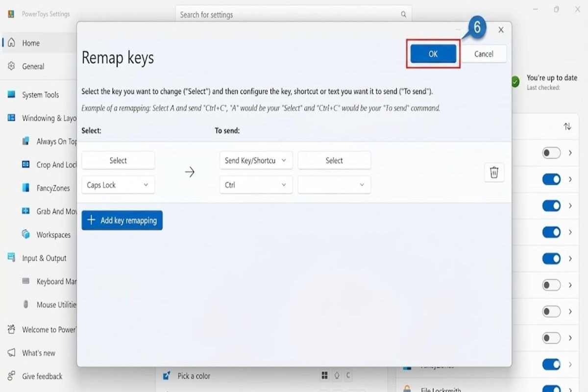Screen dimensions: 588x392
Task: Open the Caps Lock key dropdown
Action: 118,185
